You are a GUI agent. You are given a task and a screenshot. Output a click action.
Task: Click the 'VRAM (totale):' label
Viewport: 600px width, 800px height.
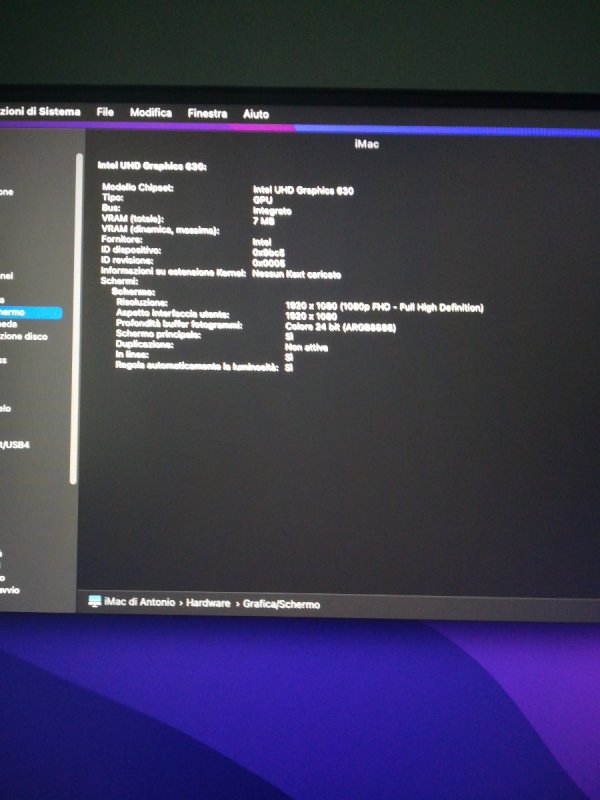tap(132, 219)
